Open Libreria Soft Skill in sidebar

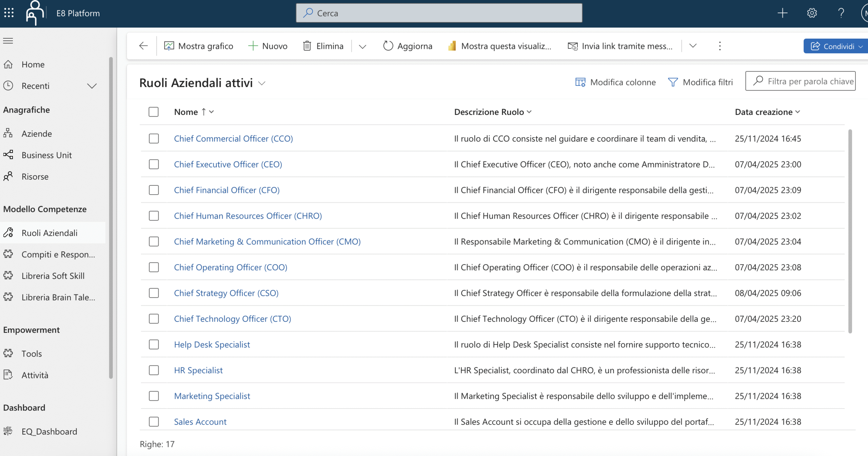tap(53, 276)
